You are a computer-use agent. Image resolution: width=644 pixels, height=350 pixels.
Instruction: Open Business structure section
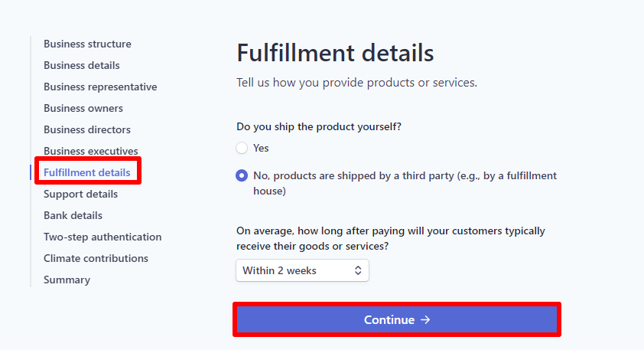pos(87,44)
